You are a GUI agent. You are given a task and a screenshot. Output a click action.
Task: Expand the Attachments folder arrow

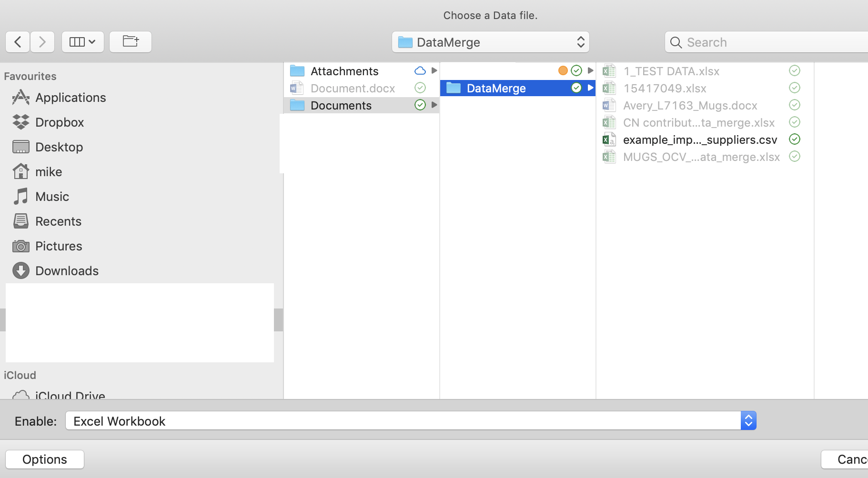[x=434, y=70]
